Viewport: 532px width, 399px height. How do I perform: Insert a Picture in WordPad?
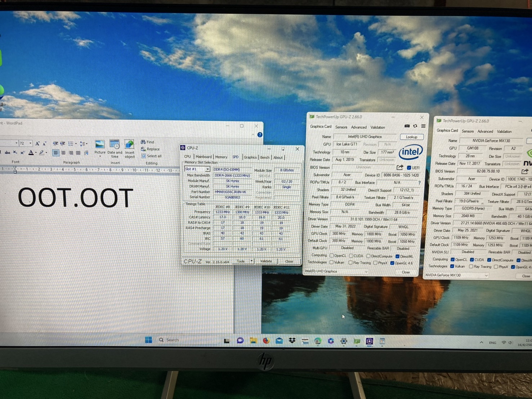click(100, 148)
